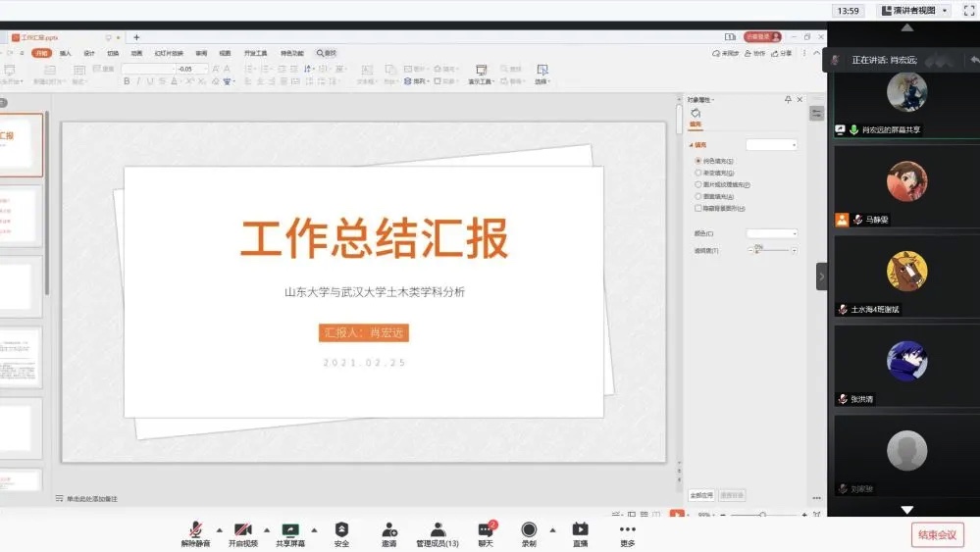Screen dimensions: 980x552
Task: Click the 直播 (live stream) icon
Action: [580, 529]
